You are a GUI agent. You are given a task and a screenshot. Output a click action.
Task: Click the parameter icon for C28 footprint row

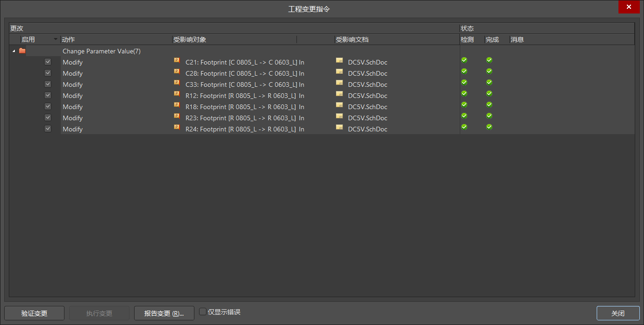pos(177,71)
